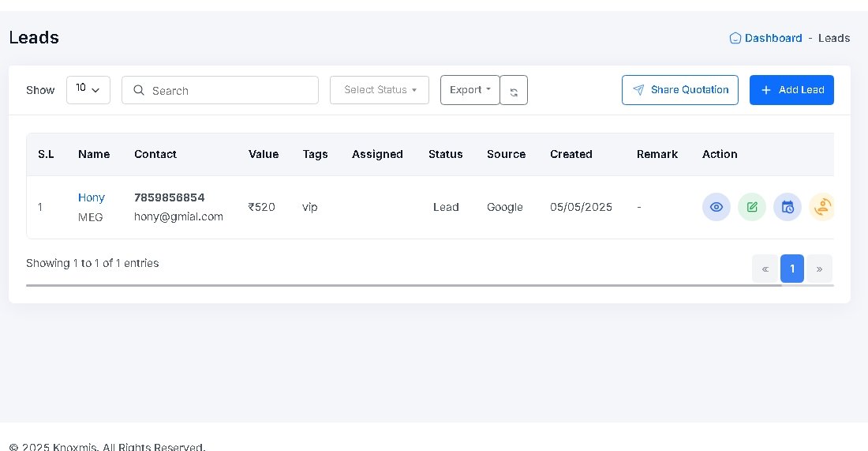The width and height of the screenshot is (868, 451).
Task: Open the Show entries count dropdown
Action: point(88,90)
